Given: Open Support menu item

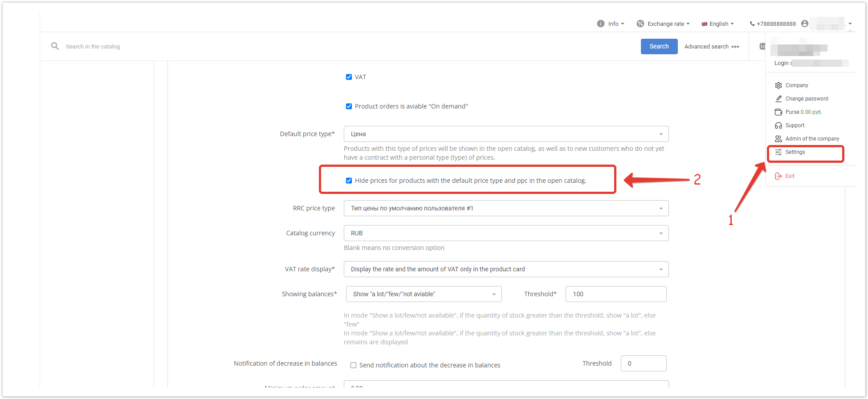Looking at the screenshot, I should [795, 125].
